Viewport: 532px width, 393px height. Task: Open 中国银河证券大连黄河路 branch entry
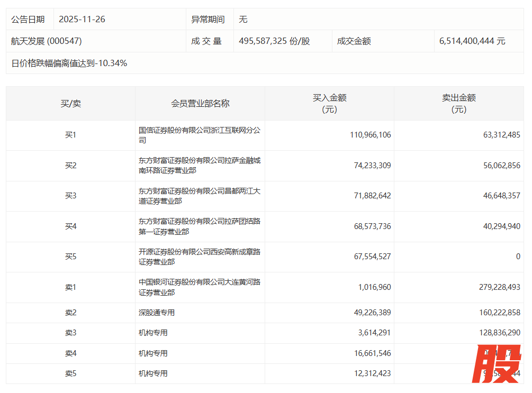click(x=199, y=287)
